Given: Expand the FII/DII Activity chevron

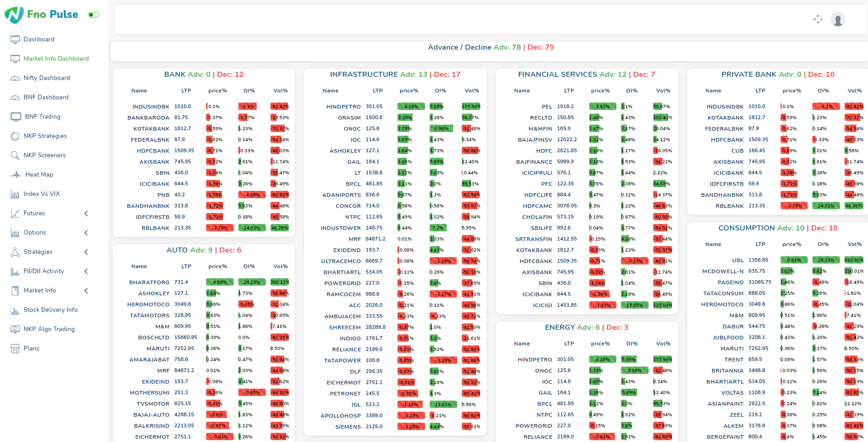Looking at the screenshot, I should (86, 271).
